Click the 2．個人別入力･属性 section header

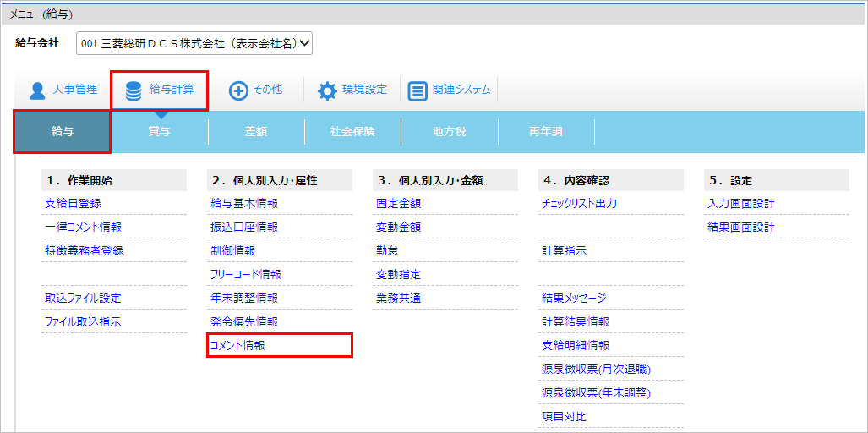280,180
